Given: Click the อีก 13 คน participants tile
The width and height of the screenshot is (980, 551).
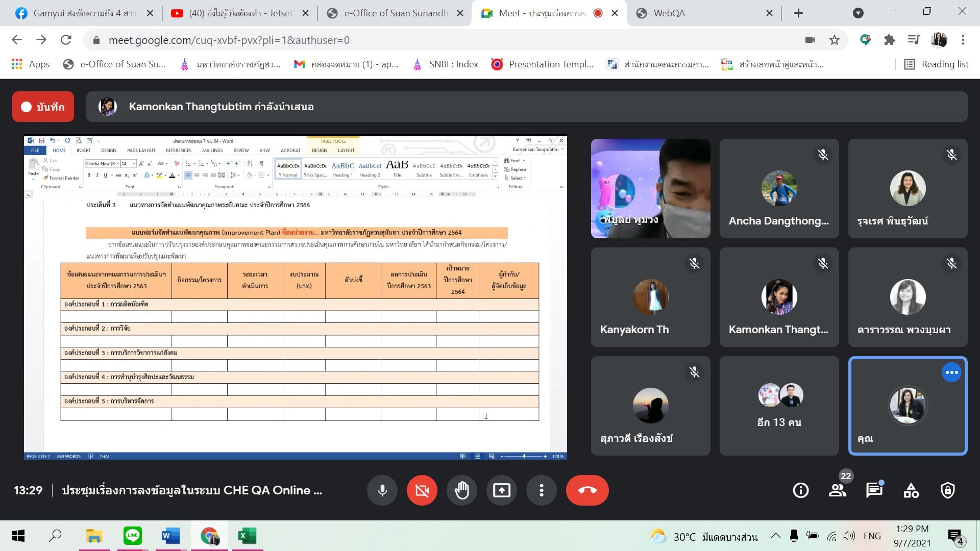Looking at the screenshot, I should (779, 406).
